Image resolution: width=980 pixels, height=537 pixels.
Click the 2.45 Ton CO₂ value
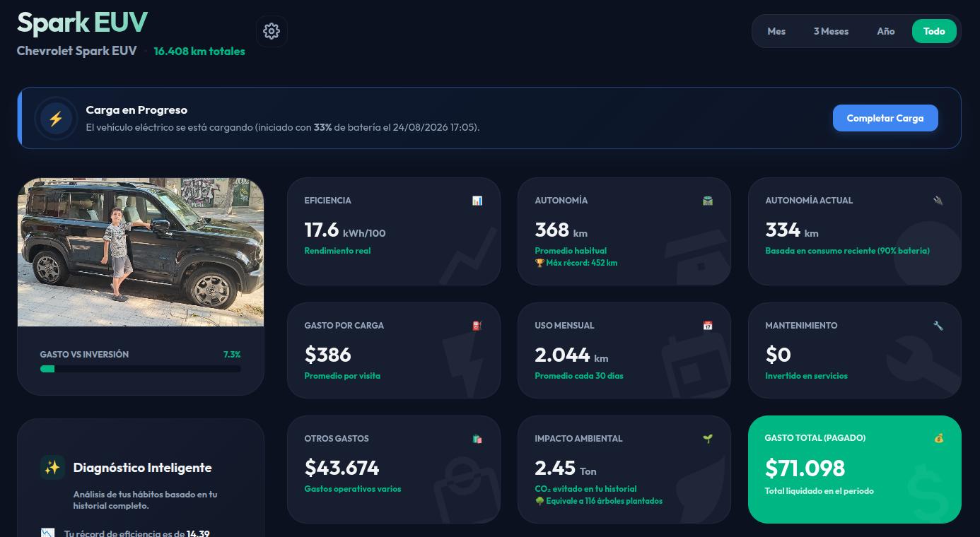566,468
